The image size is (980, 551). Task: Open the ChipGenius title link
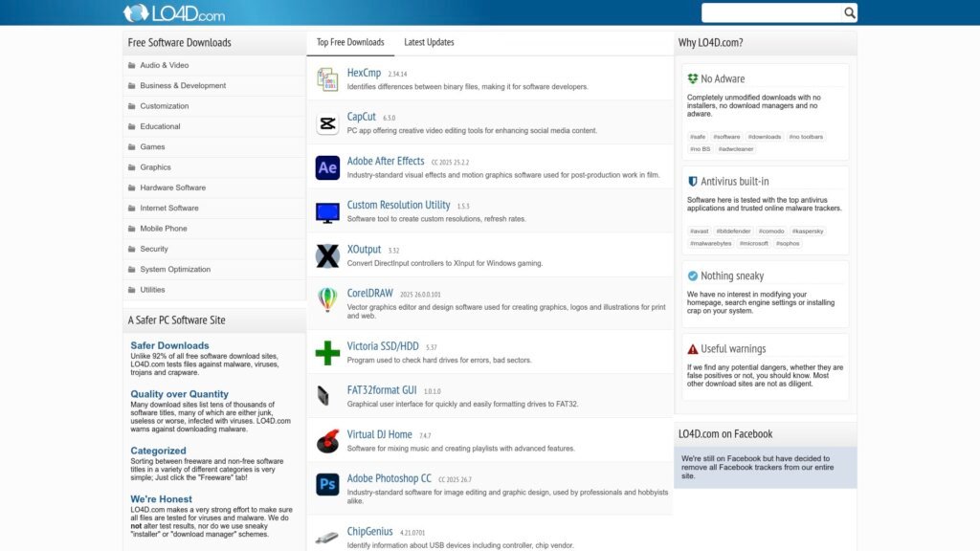(x=370, y=532)
